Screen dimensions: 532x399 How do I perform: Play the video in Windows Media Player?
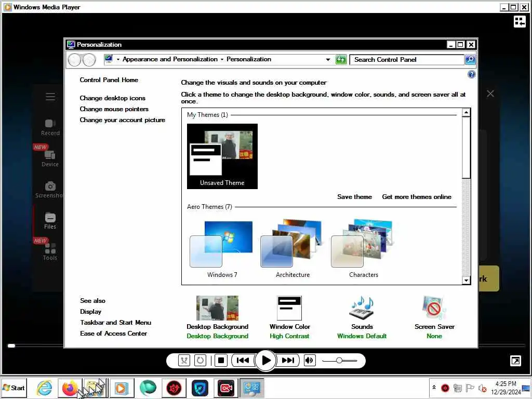[x=265, y=361]
